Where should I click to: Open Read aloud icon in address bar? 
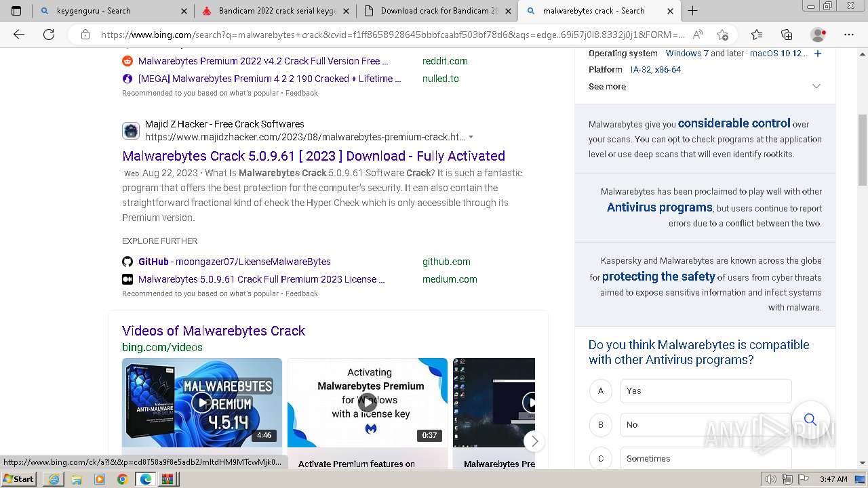click(x=698, y=35)
